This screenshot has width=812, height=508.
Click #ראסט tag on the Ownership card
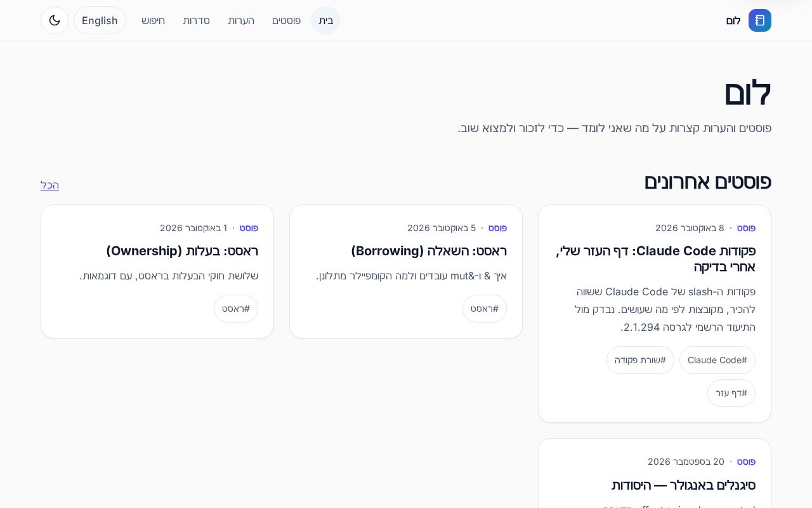pyautogui.click(x=236, y=309)
